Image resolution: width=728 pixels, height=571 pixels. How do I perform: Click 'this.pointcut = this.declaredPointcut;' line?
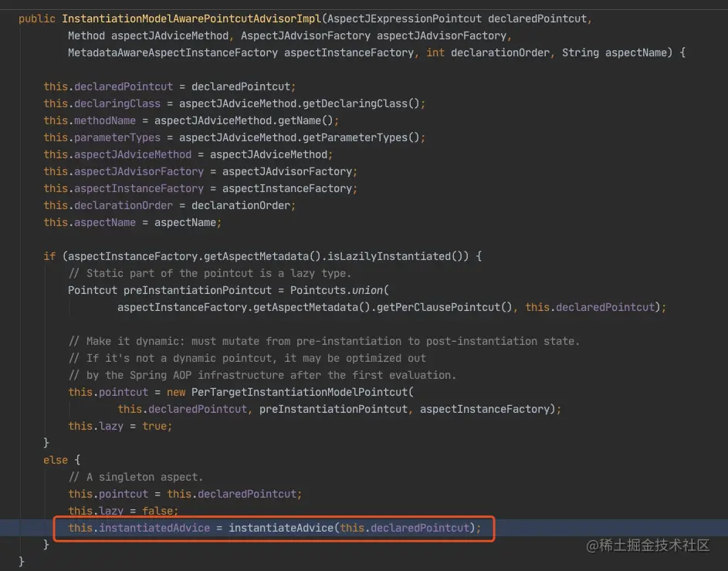tap(185, 494)
